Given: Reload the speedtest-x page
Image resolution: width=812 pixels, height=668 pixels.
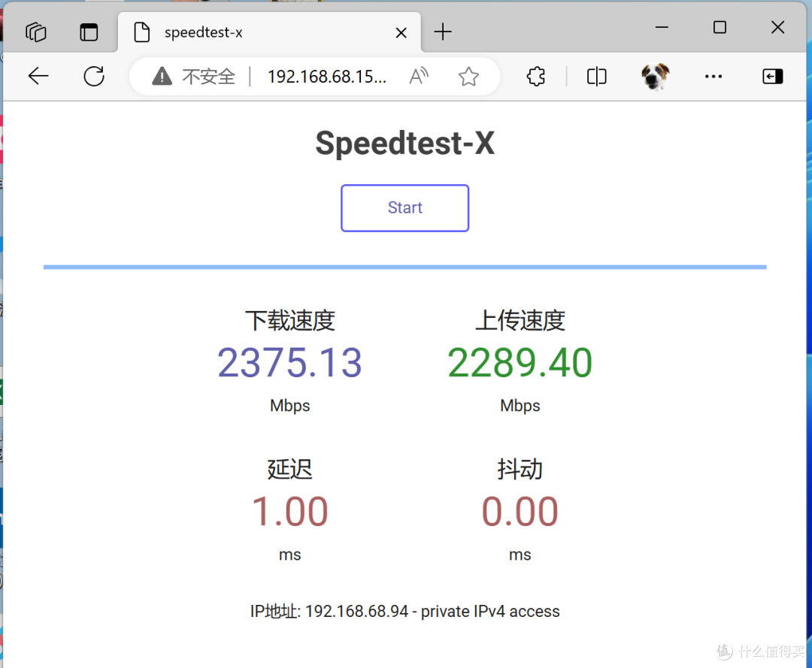Looking at the screenshot, I should click(x=94, y=76).
